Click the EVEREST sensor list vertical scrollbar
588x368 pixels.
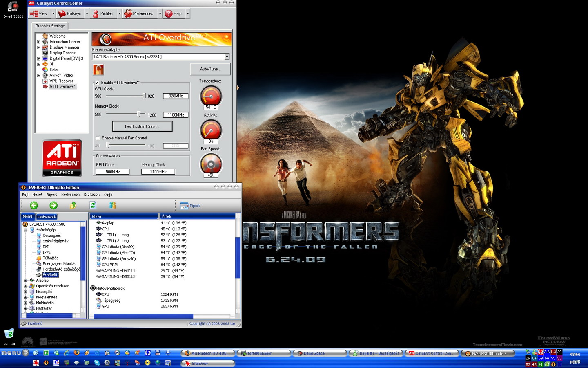[238, 258]
